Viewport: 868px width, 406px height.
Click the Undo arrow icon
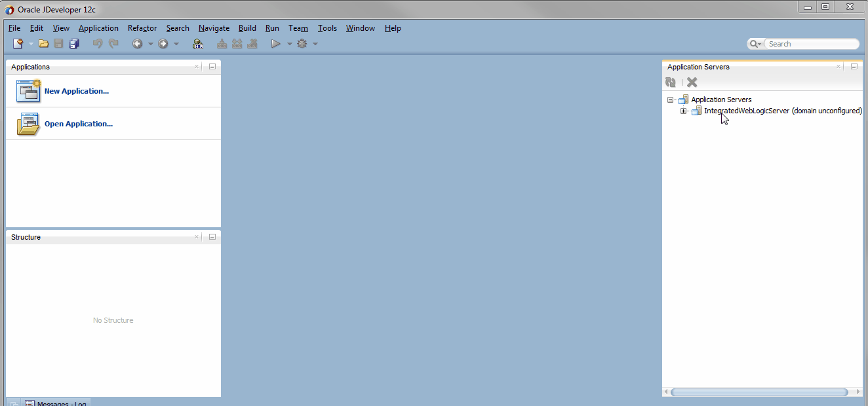point(98,44)
